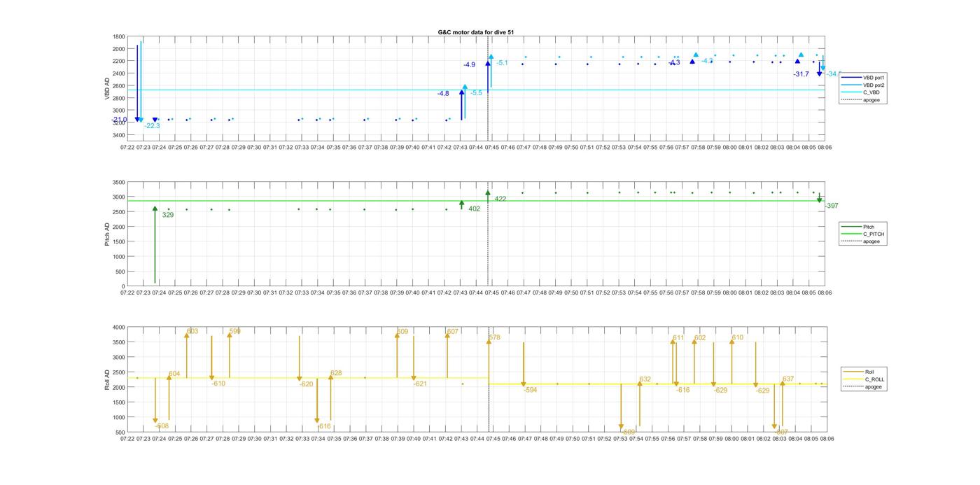Image resolution: width=980 pixels, height=485 pixels.
Task: Select the 'C_ROLL' legend entry
Action: (875, 379)
